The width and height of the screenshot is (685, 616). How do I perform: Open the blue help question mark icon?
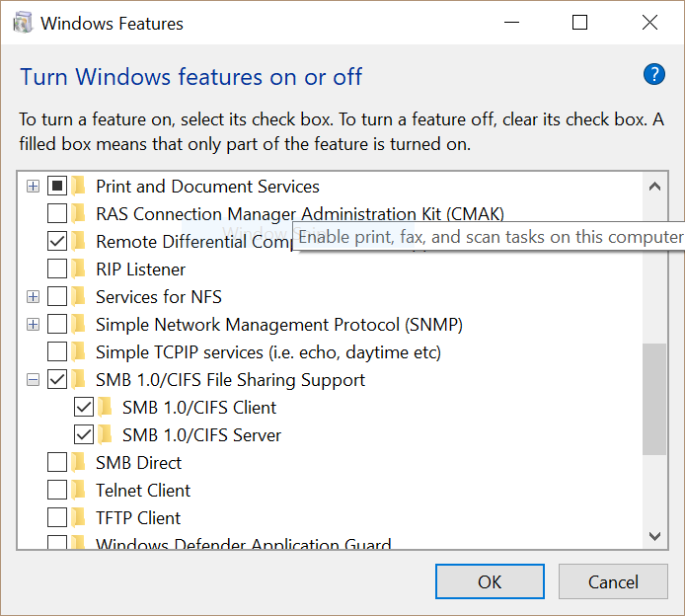tap(654, 74)
